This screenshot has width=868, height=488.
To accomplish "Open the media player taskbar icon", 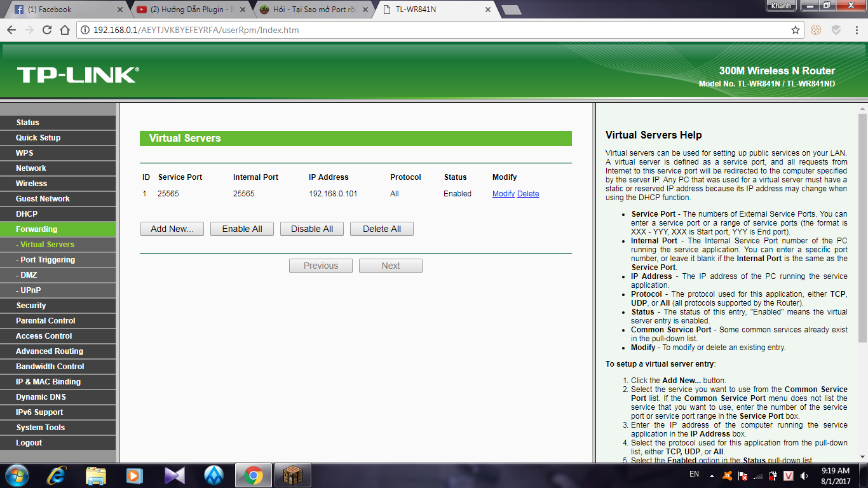I will [x=135, y=475].
